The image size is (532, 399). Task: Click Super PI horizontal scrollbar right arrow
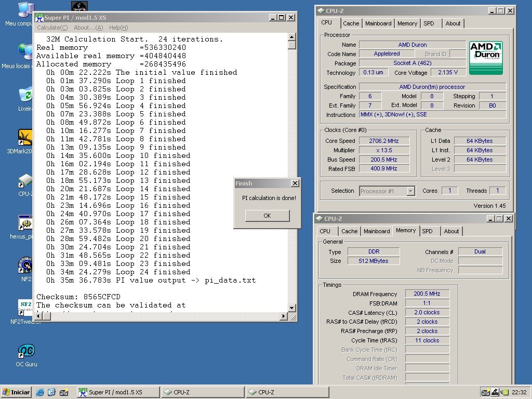[284, 316]
